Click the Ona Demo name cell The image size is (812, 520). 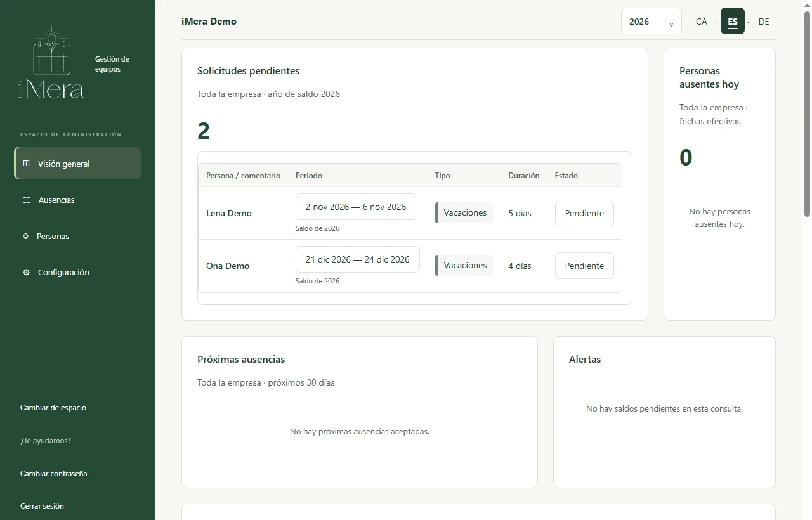pyautogui.click(x=228, y=266)
